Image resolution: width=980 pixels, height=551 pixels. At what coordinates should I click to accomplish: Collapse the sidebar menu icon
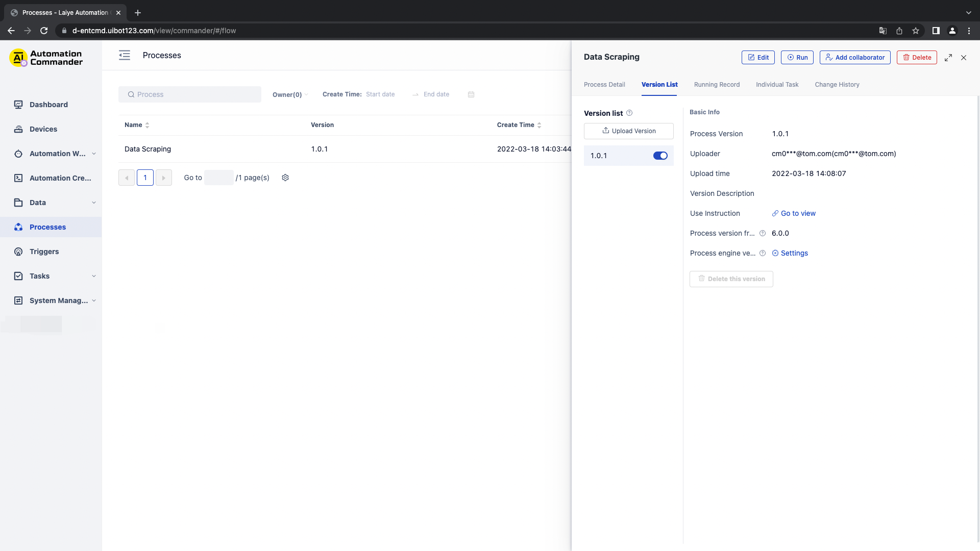click(x=125, y=55)
